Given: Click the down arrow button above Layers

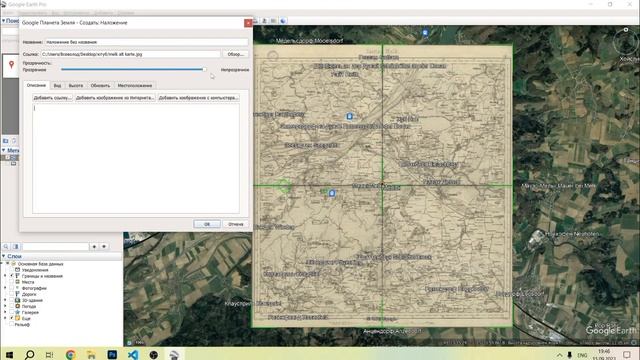Looking at the screenshot, I should coord(104,247).
